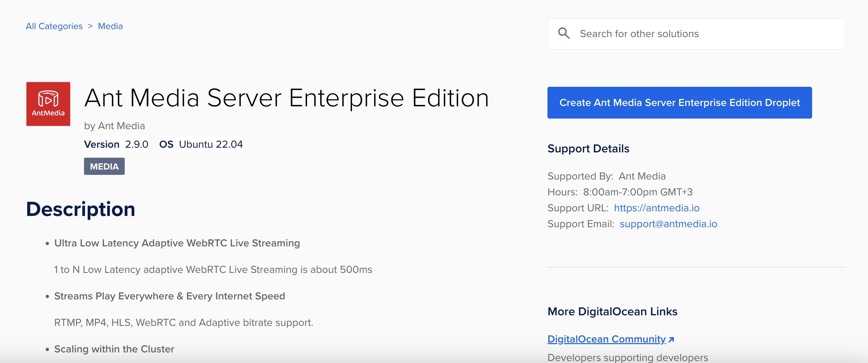The height and width of the screenshot is (363, 868).
Task: Open DigitalOcean Community link
Action: pos(606,339)
